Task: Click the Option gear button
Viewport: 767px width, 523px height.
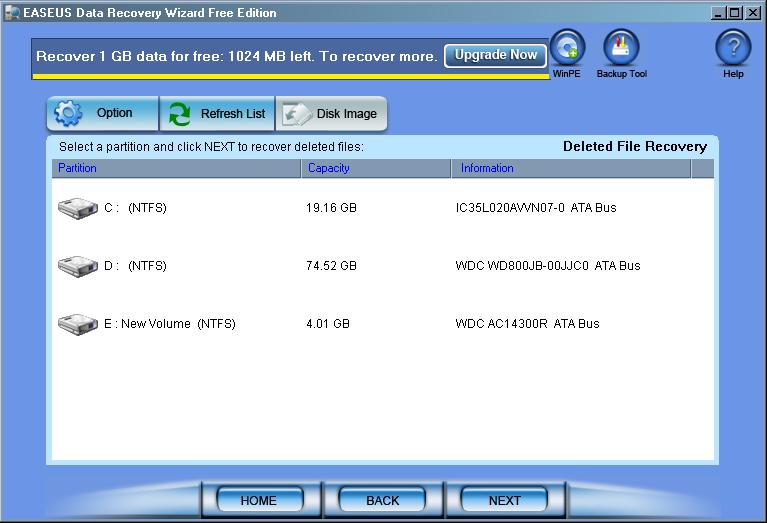Action: point(103,114)
